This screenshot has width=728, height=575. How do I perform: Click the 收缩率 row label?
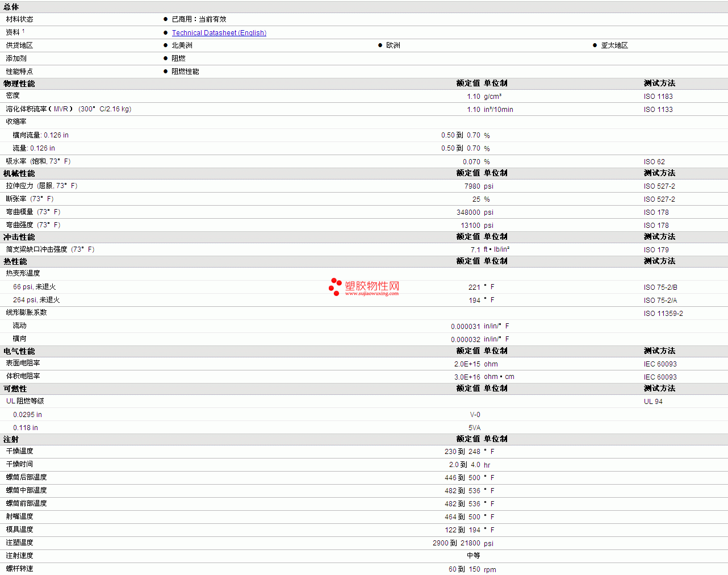16,122
